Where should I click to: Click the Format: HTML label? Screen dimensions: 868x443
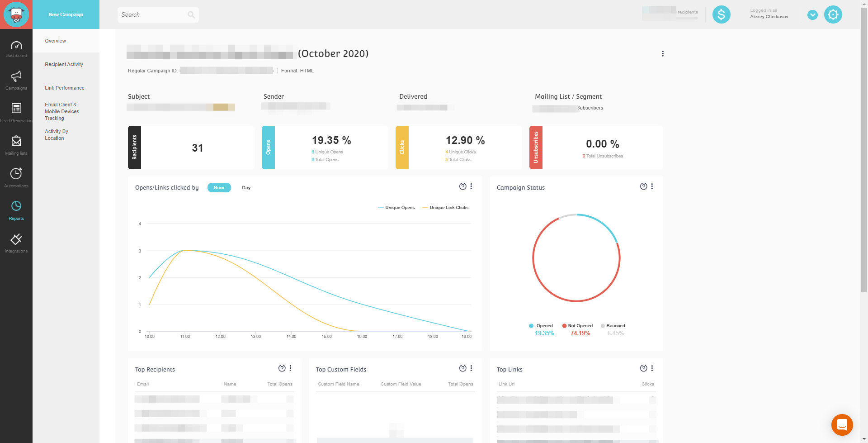[297, 71]
